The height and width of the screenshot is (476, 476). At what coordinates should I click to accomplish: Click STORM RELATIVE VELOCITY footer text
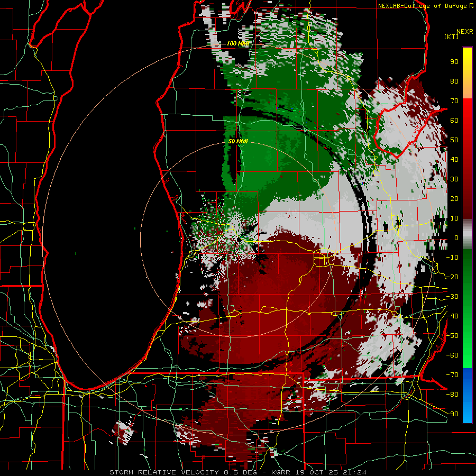pyautogui.click(x=164, y=472)
